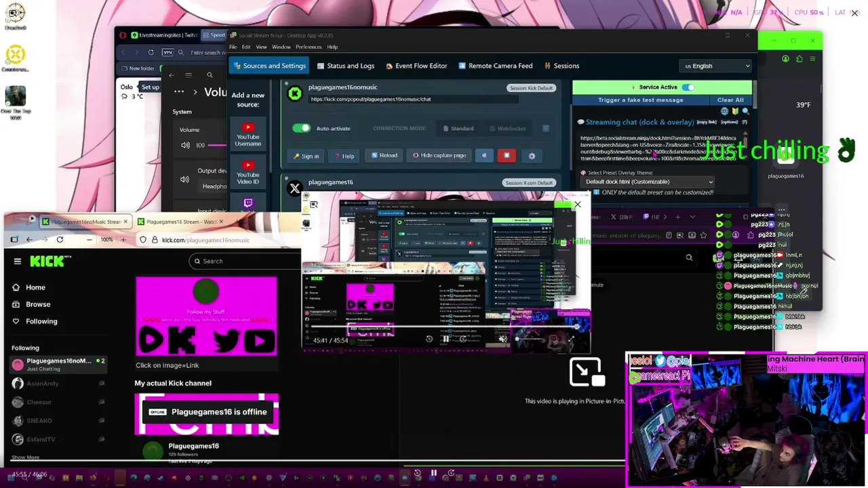Click the bottom video player pause button
The image size is (868, 488).
(x=433, y=473)
